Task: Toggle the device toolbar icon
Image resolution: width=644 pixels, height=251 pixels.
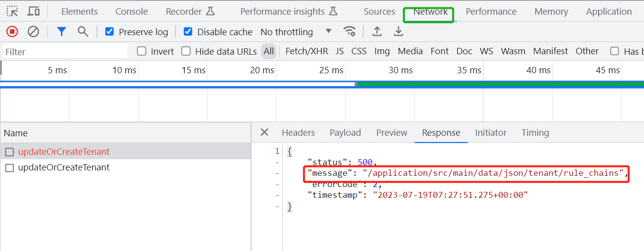Action: pyautogui.click(x=34, y=11)
